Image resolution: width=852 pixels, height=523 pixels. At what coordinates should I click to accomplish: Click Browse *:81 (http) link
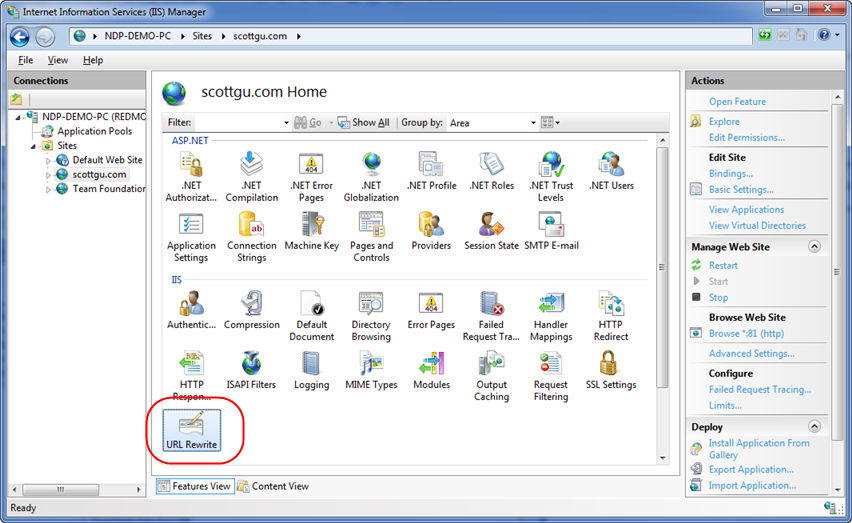(746, 333)
